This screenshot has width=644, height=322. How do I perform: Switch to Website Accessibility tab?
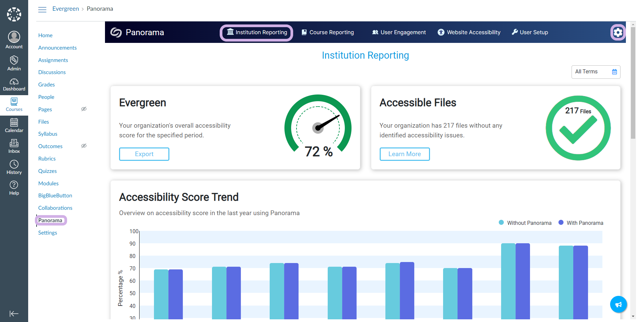[x=469, y=33]
